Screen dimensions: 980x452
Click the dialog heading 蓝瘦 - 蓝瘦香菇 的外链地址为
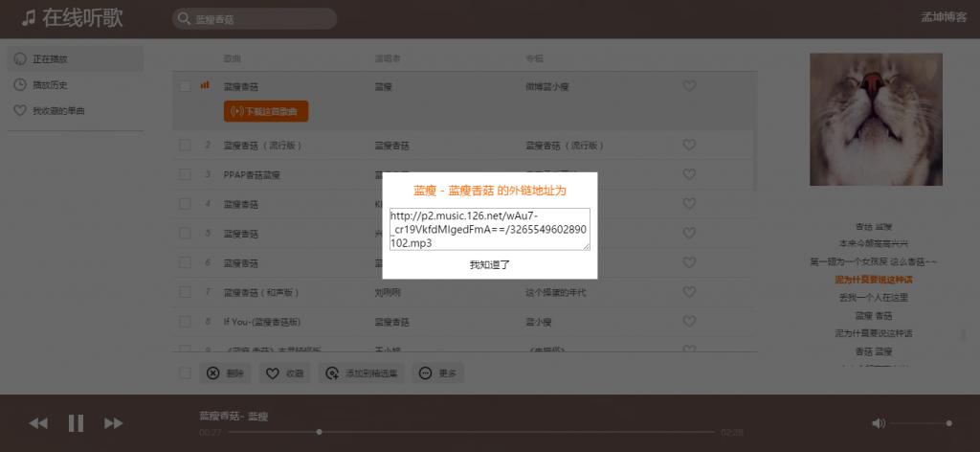click(489, 190)
